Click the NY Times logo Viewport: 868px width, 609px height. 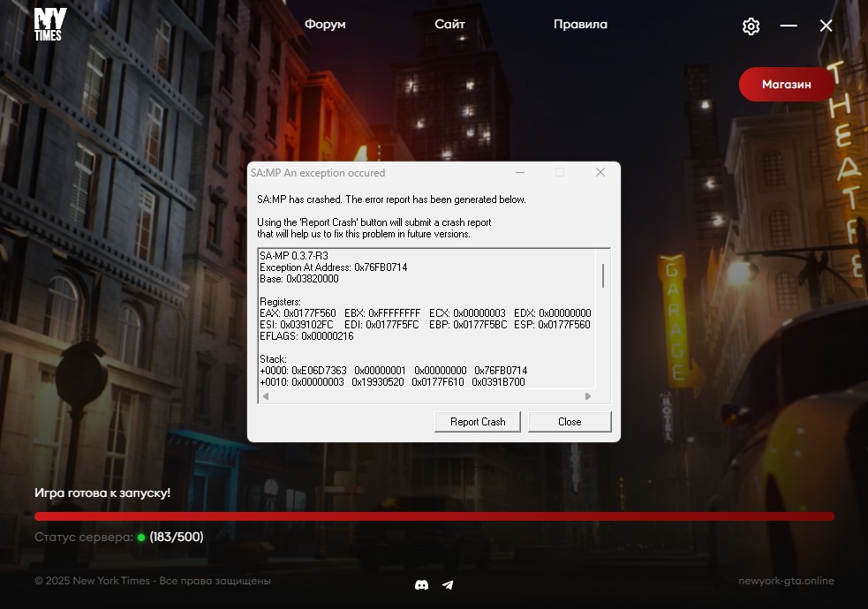tap(49, 25)
